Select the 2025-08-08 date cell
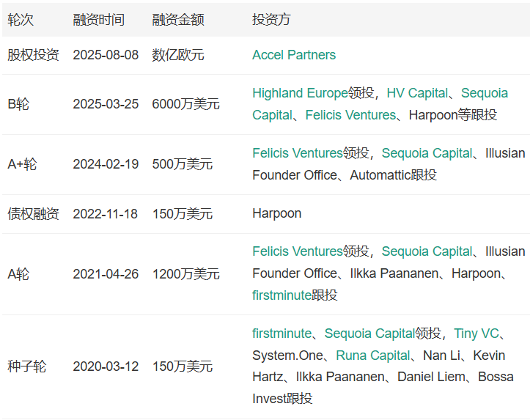The width and height of the screenshot is (530, 420). click(x=106, y=55)
